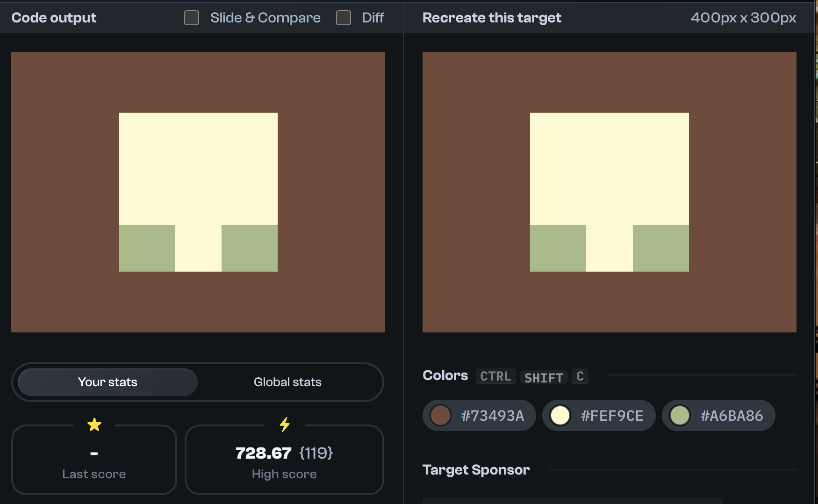Click the 728.67 high score value
Screen dimensions: 818x504
tap(263, 453)
